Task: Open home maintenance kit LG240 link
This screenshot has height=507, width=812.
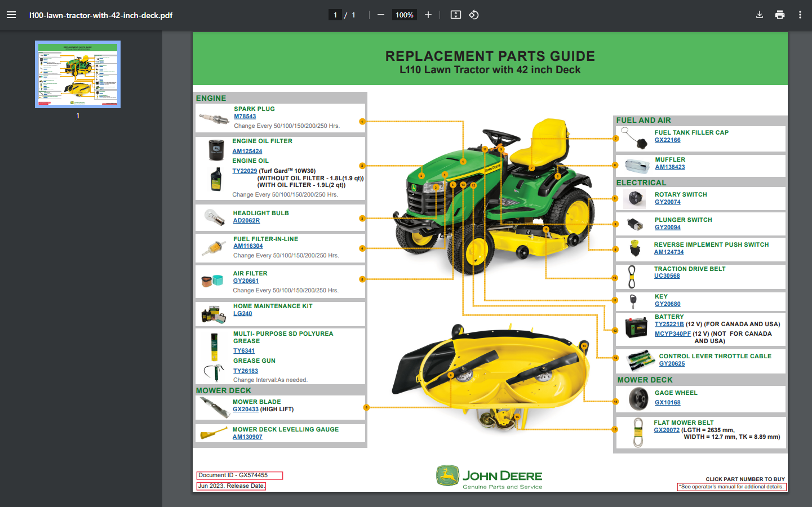Action: pos(243,314)
